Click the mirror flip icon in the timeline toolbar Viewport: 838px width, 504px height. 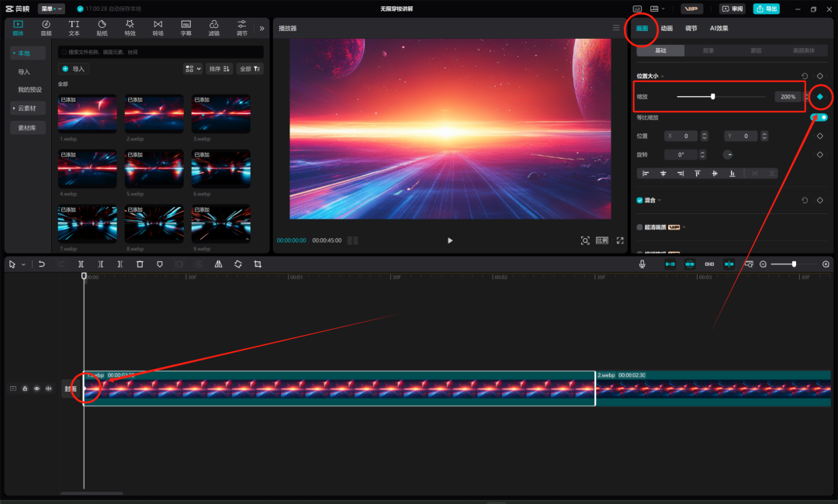click(x=218, y=264)
